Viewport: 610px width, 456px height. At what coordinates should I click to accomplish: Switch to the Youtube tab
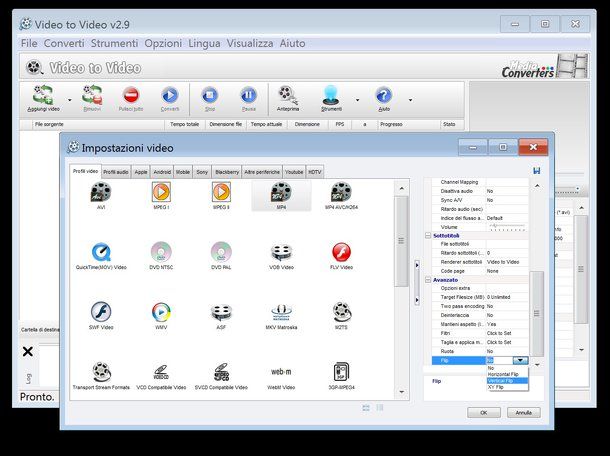coord(294,172)
